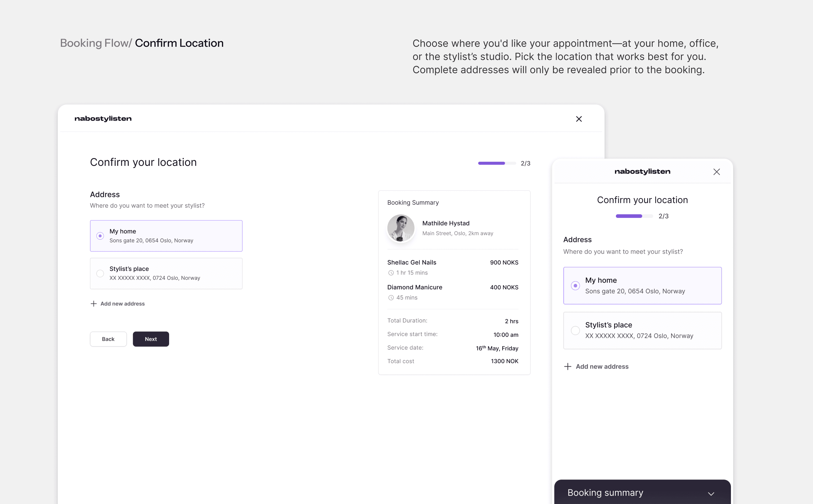
Task: Click plus icon in mobile Add new address
Action: click(x=567, y=366)
